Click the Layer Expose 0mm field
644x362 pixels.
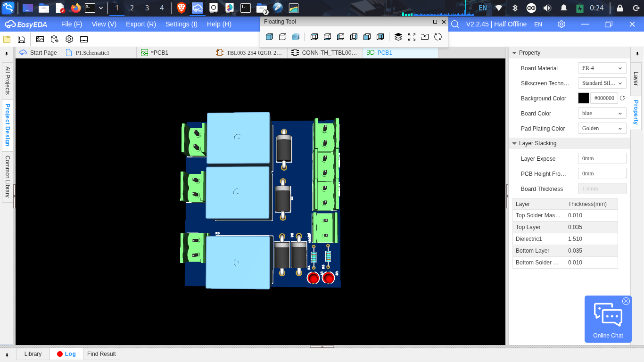click(x=602, y=158)
